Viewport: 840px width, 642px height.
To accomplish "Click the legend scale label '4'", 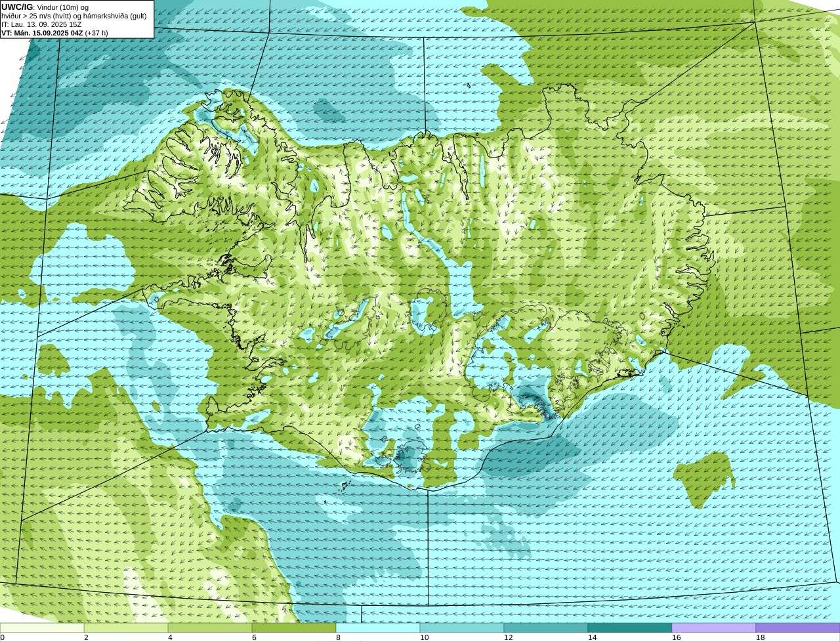I will click(170, 637).
